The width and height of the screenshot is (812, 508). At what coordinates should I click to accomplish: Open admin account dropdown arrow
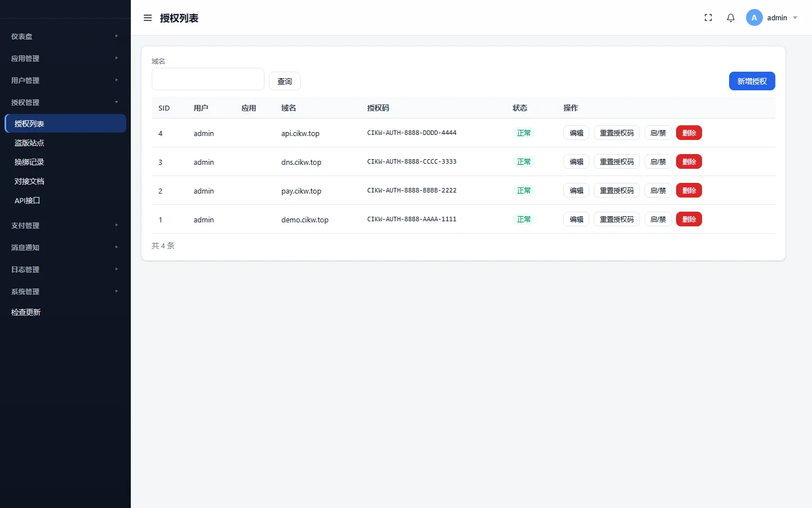coord(795,18)
